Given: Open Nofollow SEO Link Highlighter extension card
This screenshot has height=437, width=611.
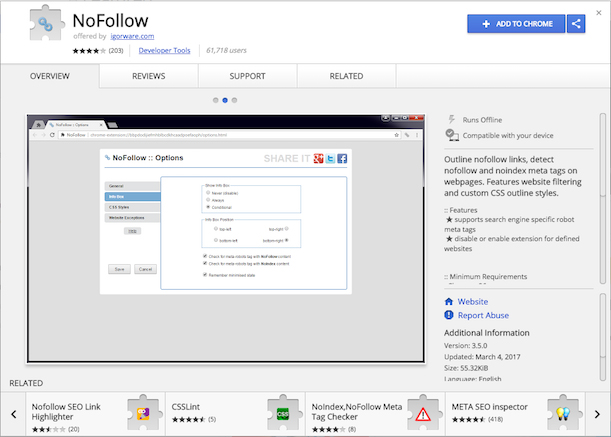Looking at the screenshot, I should [x=95, y=414].
